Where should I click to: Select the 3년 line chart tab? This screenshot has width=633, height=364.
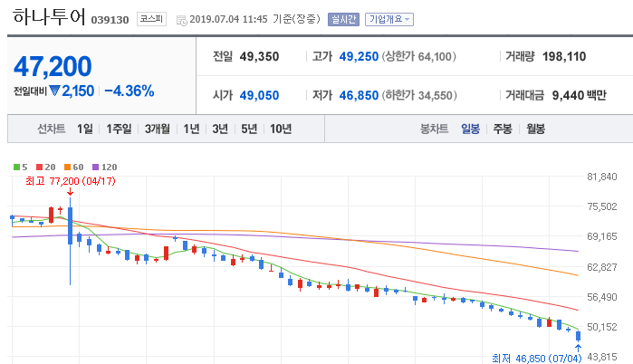pos(220,129)
